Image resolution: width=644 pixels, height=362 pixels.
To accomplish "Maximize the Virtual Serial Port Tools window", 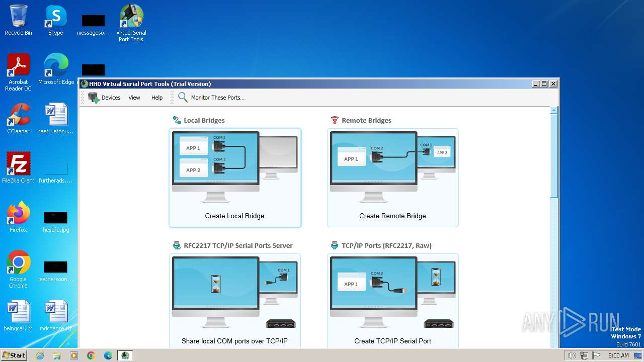I will tap(544, 84).
